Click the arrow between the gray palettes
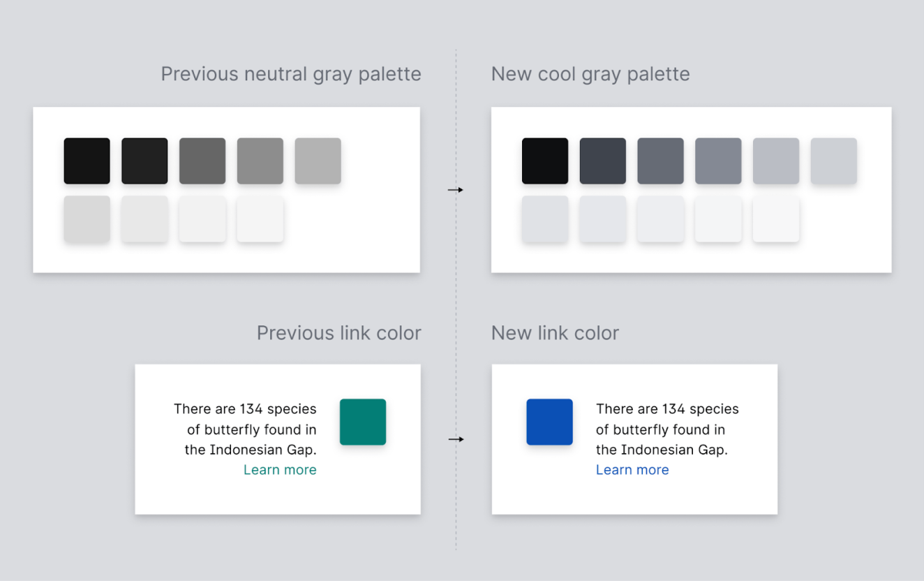 point(456,190)
